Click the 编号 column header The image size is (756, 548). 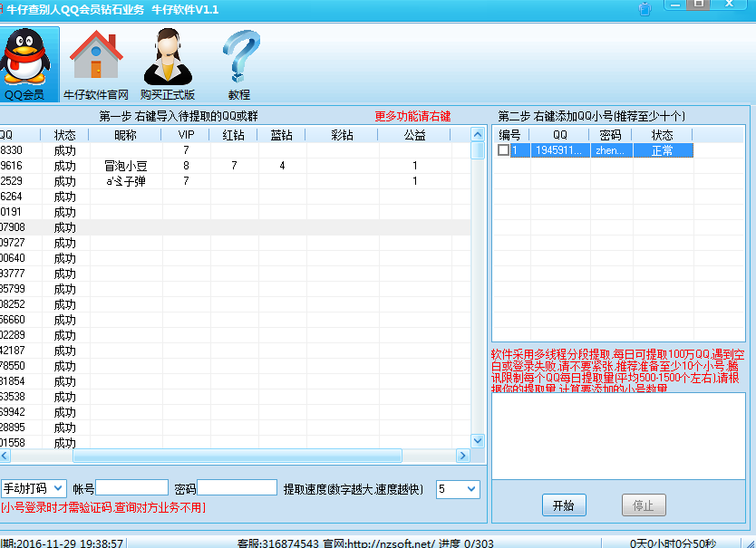[510, 135]
